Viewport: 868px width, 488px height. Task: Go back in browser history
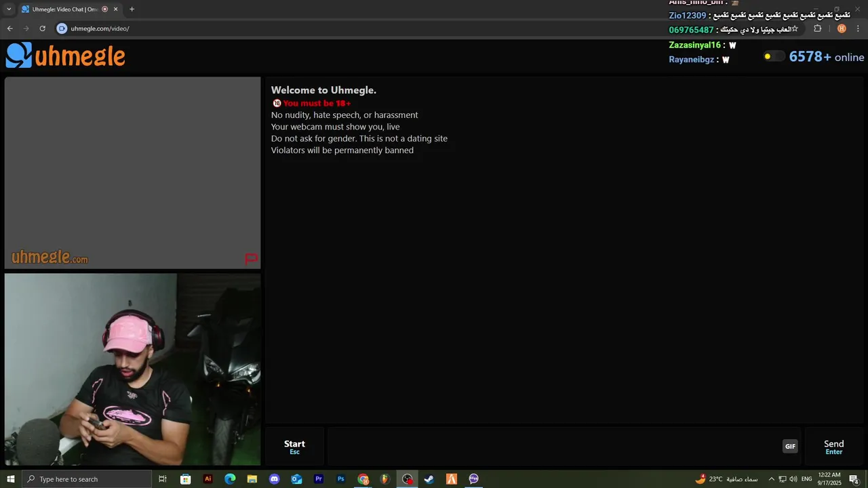click(x=9, y=28)
